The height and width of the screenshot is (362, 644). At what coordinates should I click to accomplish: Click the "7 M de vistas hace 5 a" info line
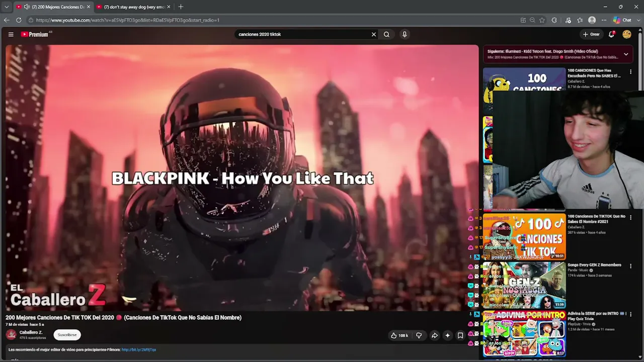(x=25, y=325)
